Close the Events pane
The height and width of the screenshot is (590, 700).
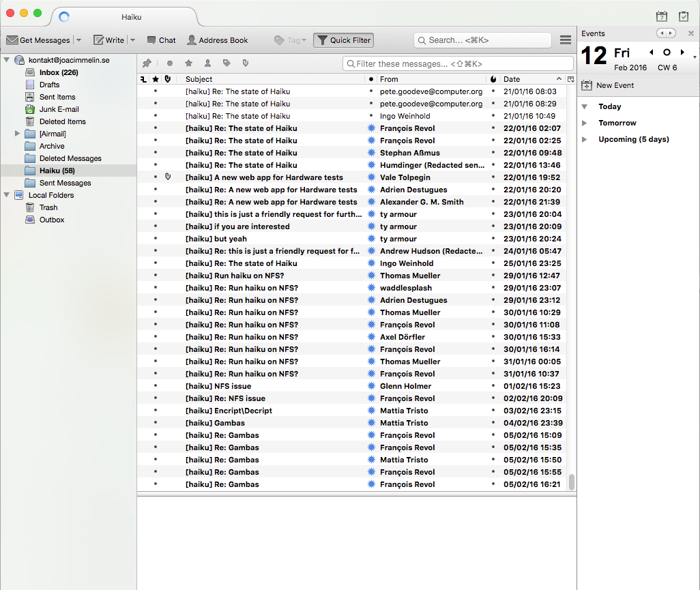pyautogui.click(x=690, y=33)
